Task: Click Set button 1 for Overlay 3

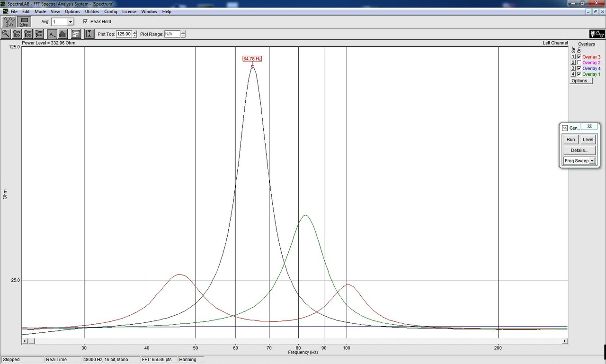Action: point(573,57)
